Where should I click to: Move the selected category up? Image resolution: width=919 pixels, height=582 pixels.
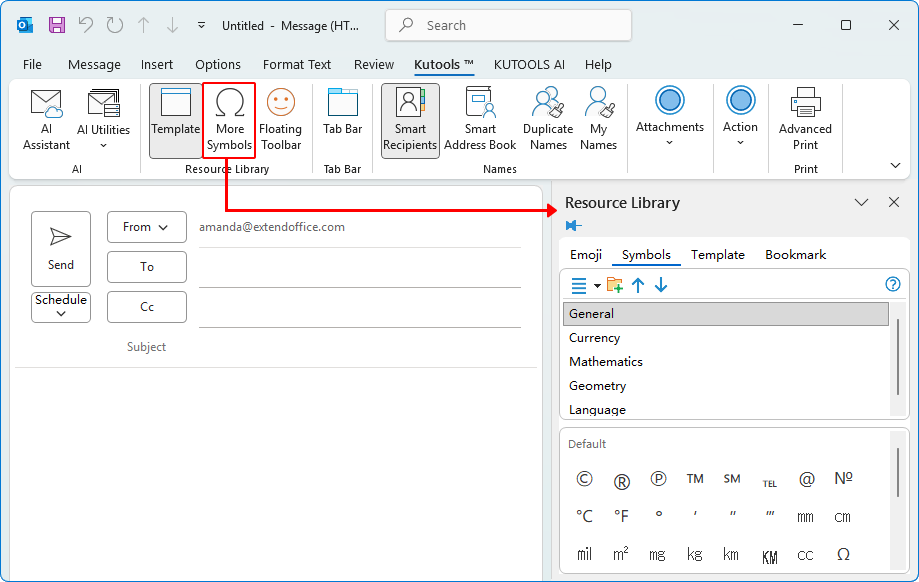[637, 285]
